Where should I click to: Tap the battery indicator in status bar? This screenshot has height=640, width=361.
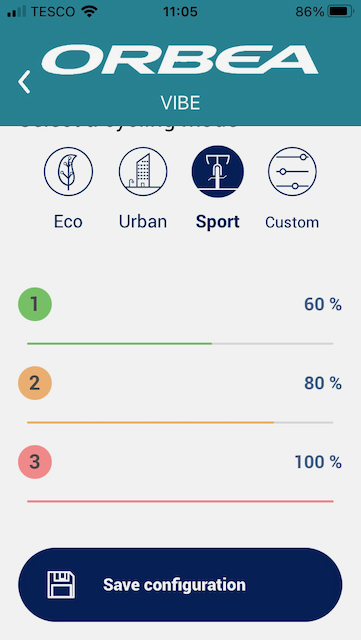(x=341, y=11)
